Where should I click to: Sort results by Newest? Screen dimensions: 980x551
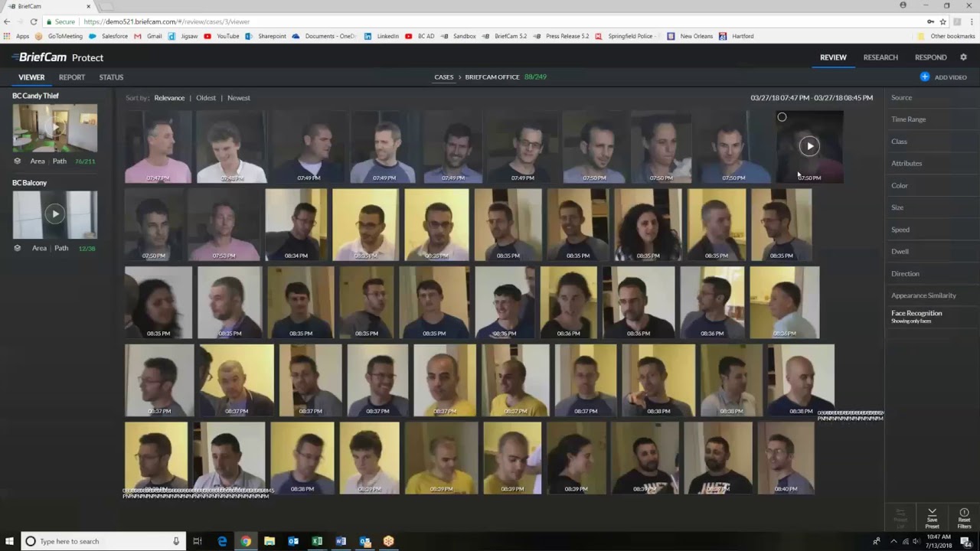coord(238,98)
